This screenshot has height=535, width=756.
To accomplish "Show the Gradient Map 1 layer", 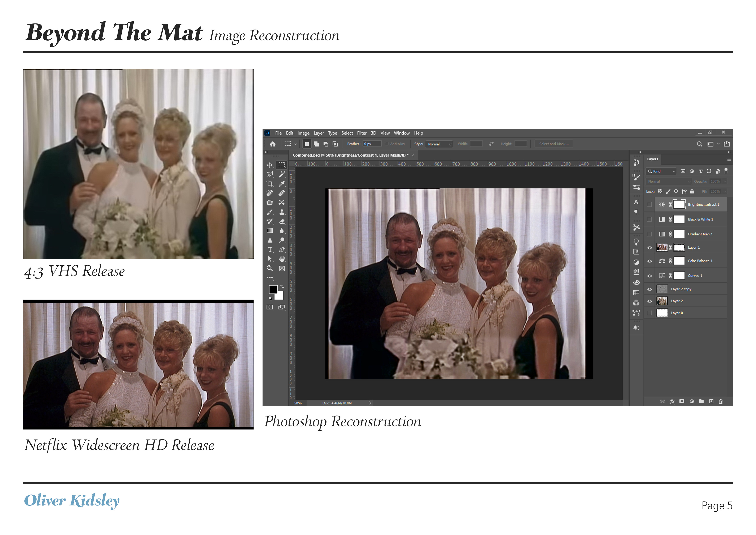I will click(x=649, y=234).
